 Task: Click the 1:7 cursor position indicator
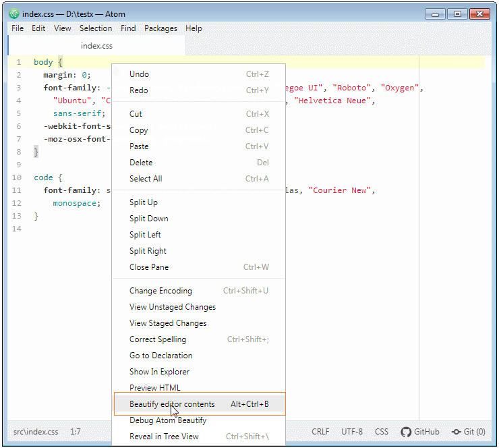tap(76, 432)
